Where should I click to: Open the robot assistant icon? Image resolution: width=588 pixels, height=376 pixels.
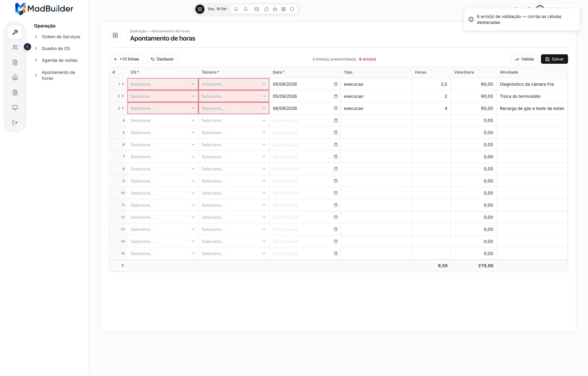[275, 9]
